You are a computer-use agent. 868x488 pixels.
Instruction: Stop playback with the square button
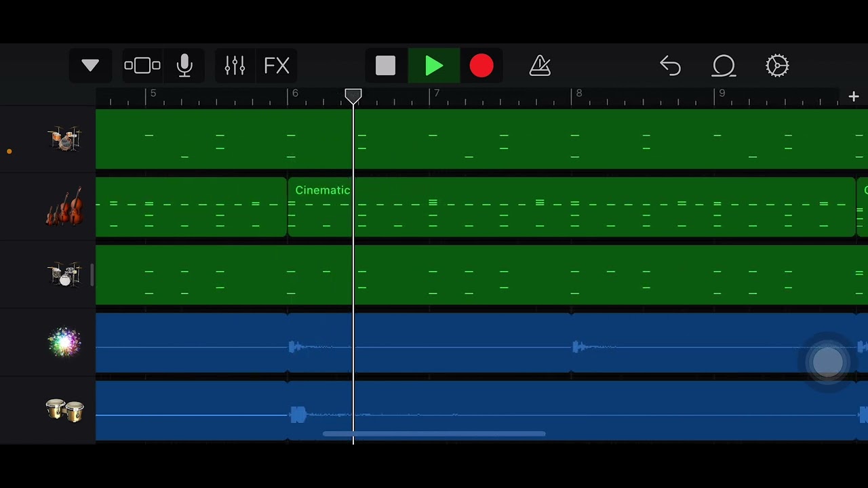click(385, 66)
